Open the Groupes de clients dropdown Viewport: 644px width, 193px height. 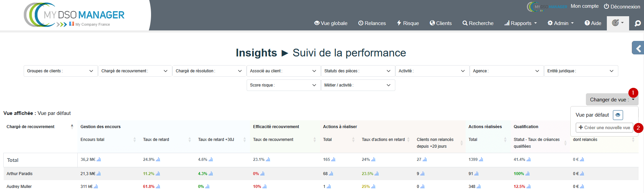coord(60,71)
